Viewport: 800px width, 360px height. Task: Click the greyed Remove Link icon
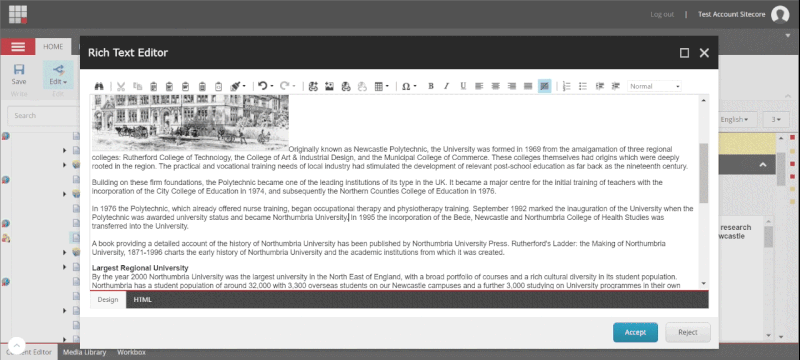click(x=362, y=87)
